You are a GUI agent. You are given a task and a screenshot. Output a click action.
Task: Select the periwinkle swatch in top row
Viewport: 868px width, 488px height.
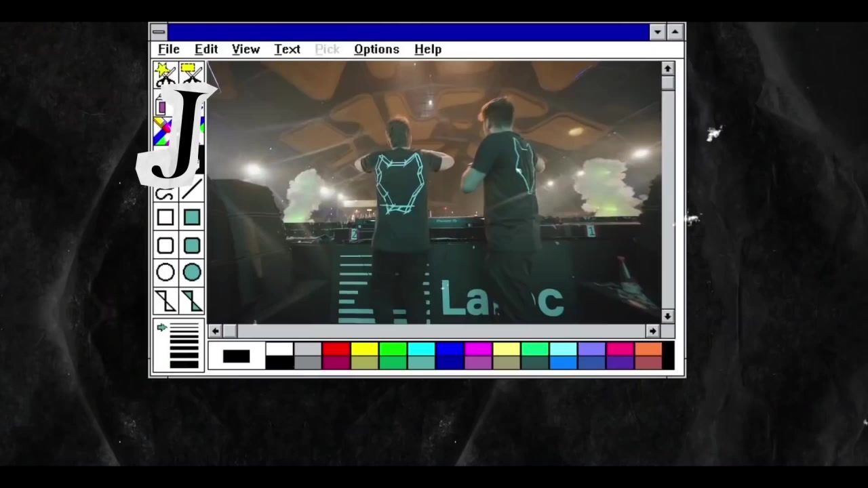(592, 349)
